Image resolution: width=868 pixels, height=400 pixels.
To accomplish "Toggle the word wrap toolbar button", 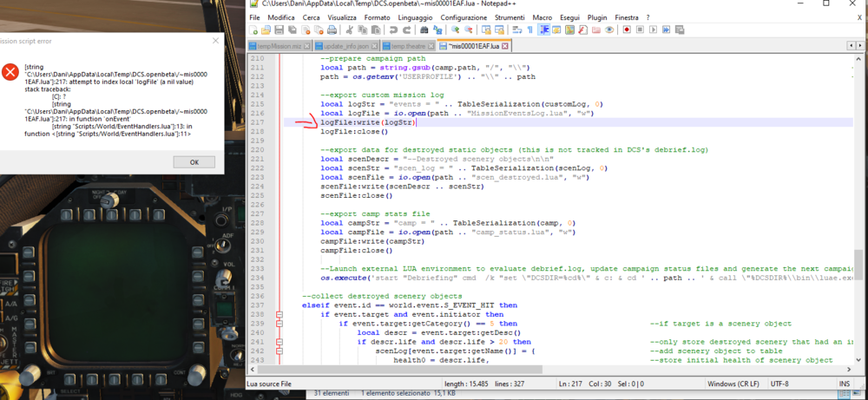I will [517, 30].
